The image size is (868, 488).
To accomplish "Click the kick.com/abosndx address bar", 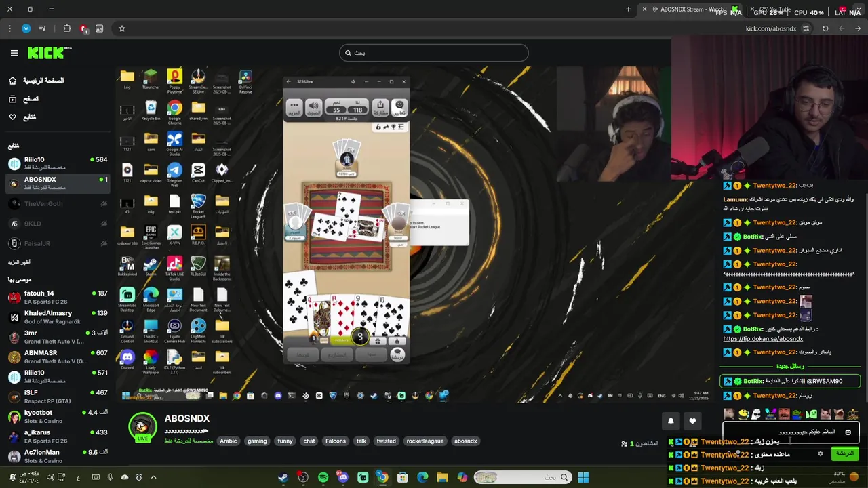I will click(x=771, y=28).
